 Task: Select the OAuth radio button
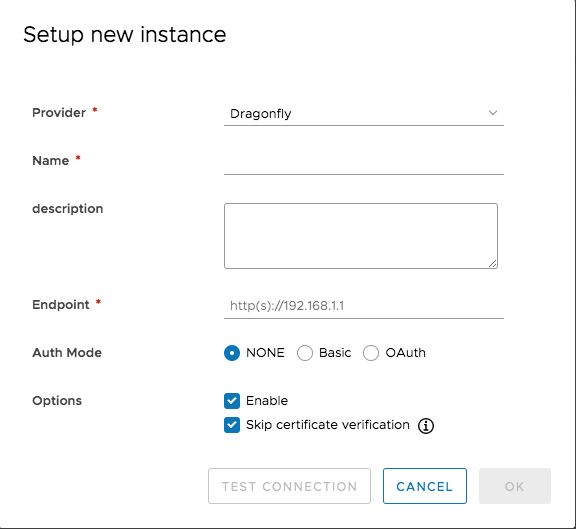coord(371,353)
